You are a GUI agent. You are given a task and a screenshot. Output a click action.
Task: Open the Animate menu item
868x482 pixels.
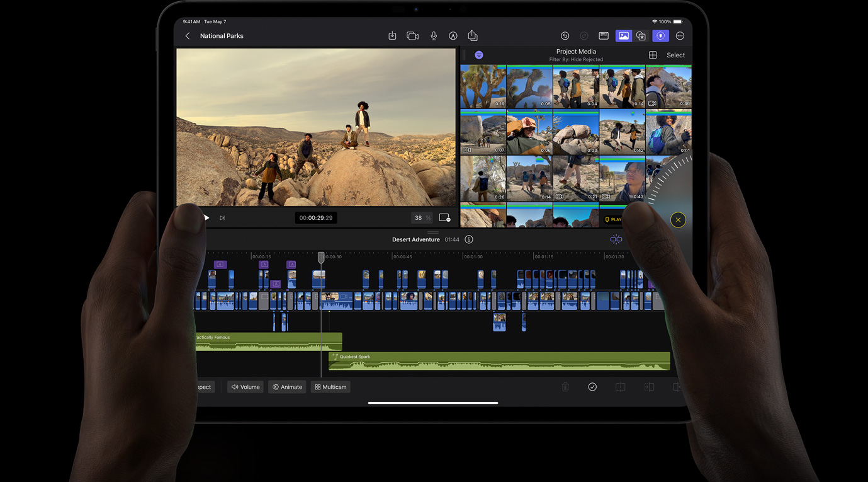click(287, 386)
